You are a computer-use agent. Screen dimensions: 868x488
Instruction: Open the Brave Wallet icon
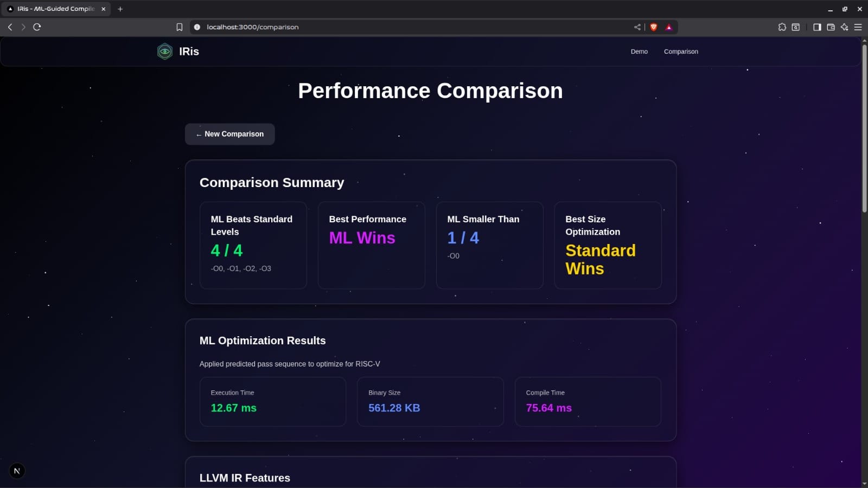tap(831, 27)
